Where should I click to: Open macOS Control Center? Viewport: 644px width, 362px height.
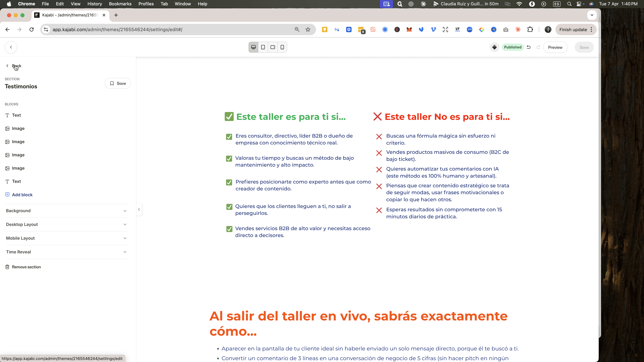click(579, 4)
